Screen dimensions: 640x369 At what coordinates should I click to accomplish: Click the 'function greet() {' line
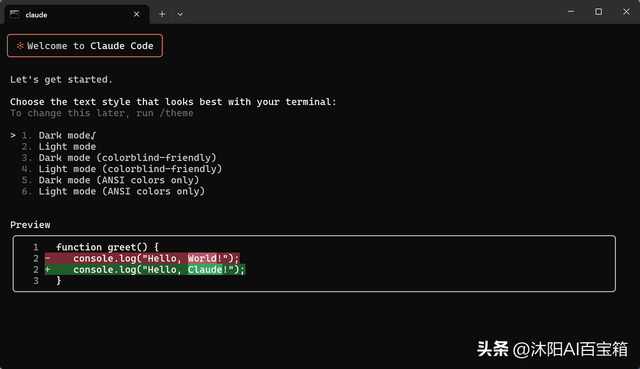click(107, 247)
